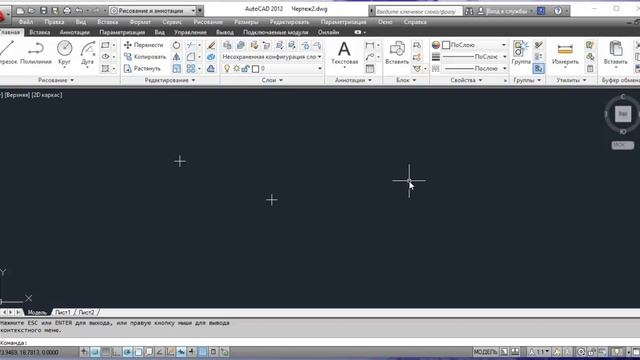Toggle Object snap in status bar
This screenshot has width=640, height=360.
(138, 352)
